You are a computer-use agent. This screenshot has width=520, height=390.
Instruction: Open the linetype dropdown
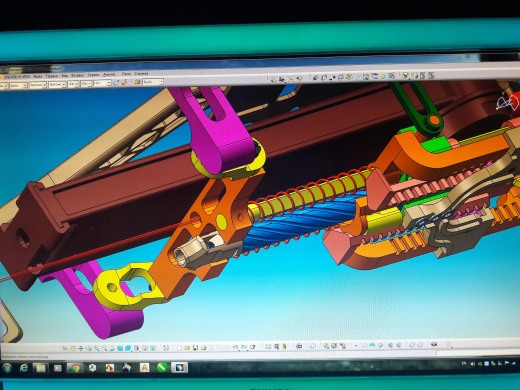(x=57, y=85)
